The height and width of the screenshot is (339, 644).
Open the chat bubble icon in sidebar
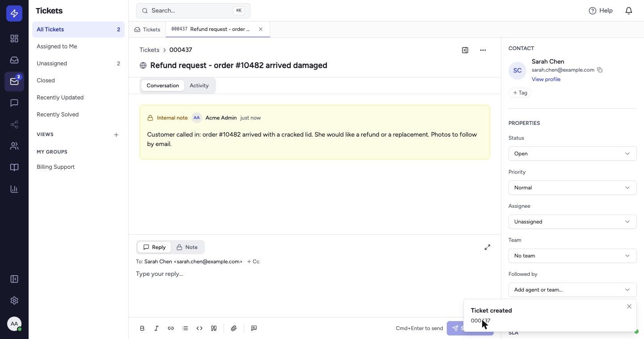pyautogui.click(x=14, y=103)
